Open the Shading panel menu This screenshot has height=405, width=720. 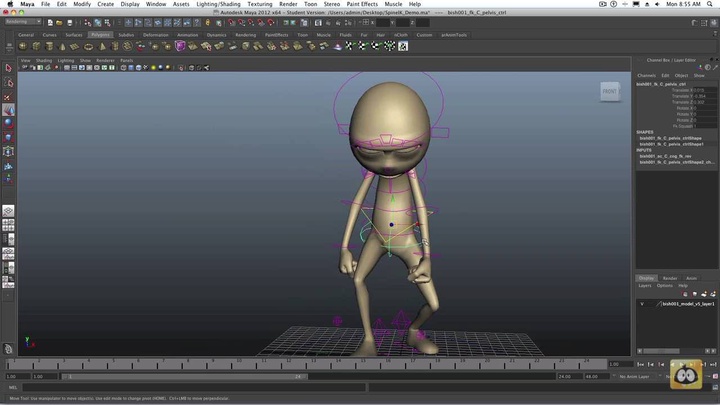pyautogui.click(x=44, y=60)
